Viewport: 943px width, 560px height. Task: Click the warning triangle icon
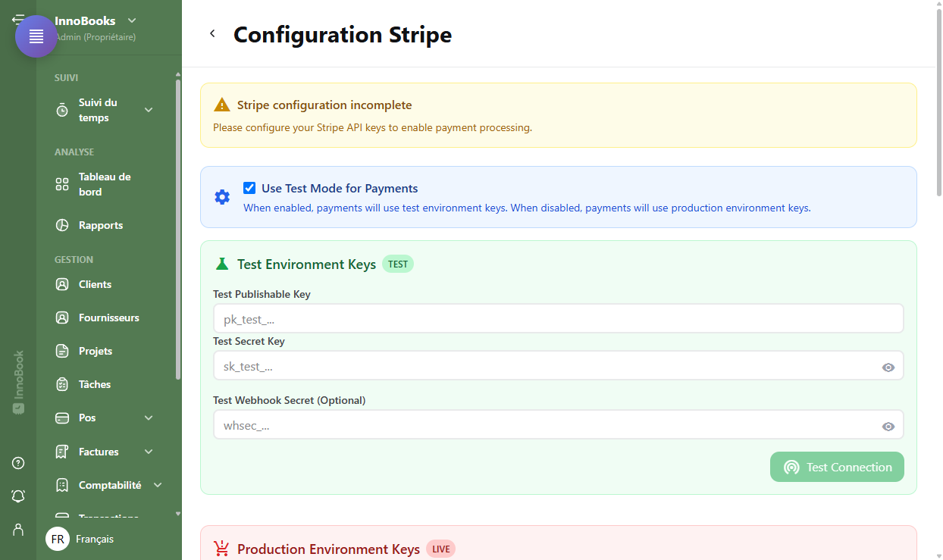click(x=221, y=105)
